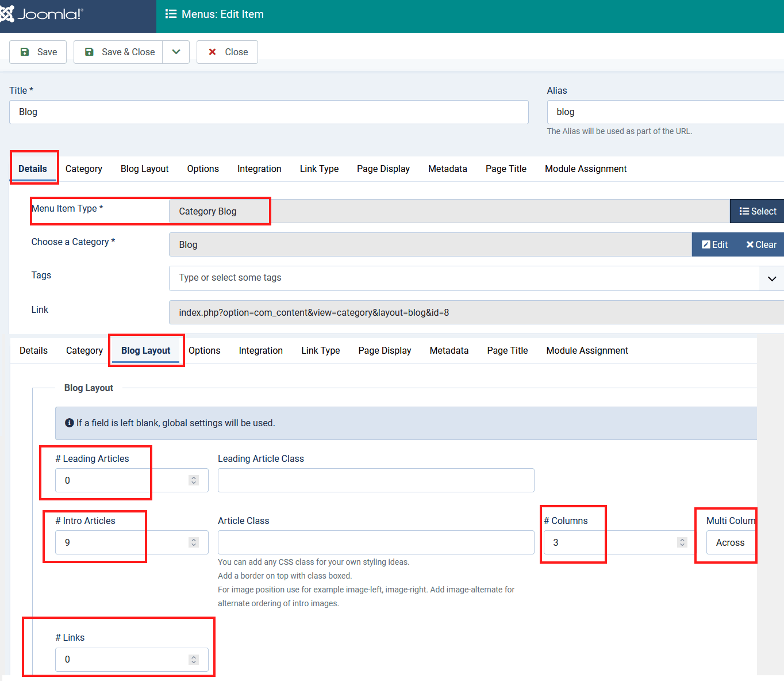Open the Multi Column direction dropdown
Screen dimensions: 784x681
tap(731, 542)
